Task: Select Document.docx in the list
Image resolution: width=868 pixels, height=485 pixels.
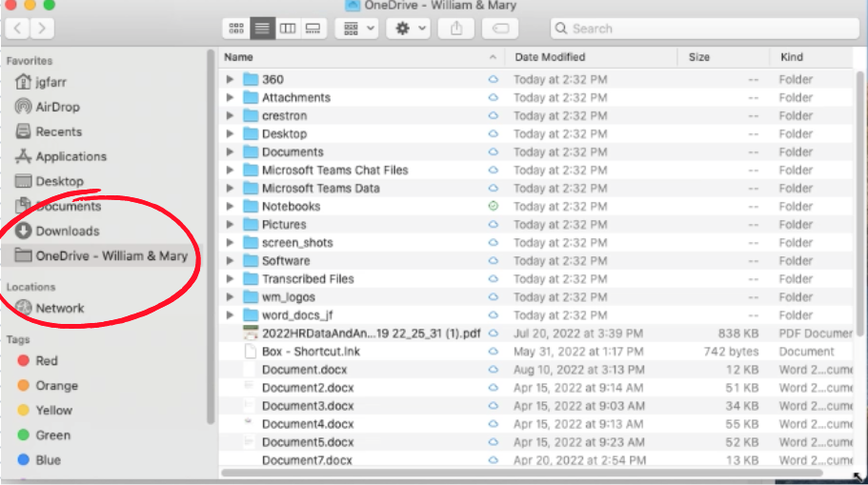Action: tap(305, 370)
